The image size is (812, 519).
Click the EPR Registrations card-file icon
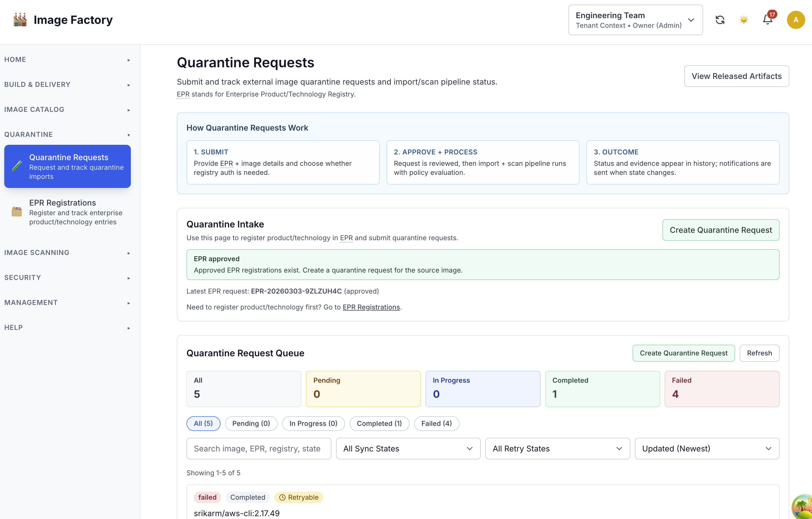16,212
